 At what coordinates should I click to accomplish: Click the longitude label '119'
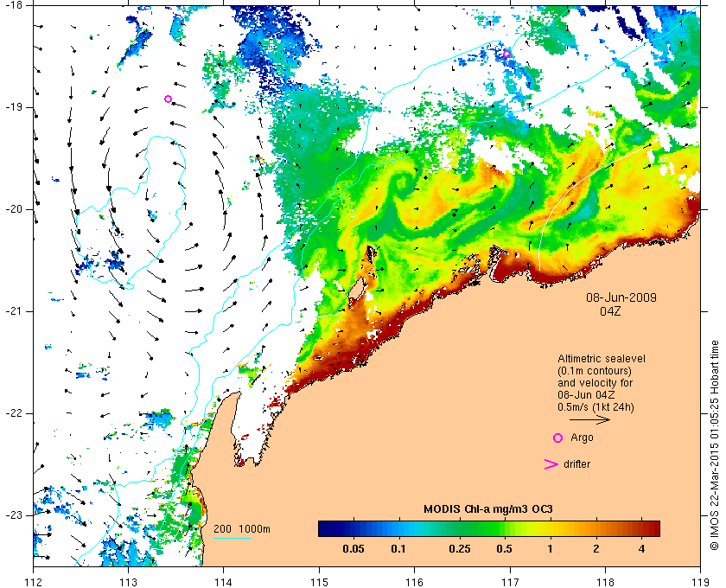click(701, 582)
